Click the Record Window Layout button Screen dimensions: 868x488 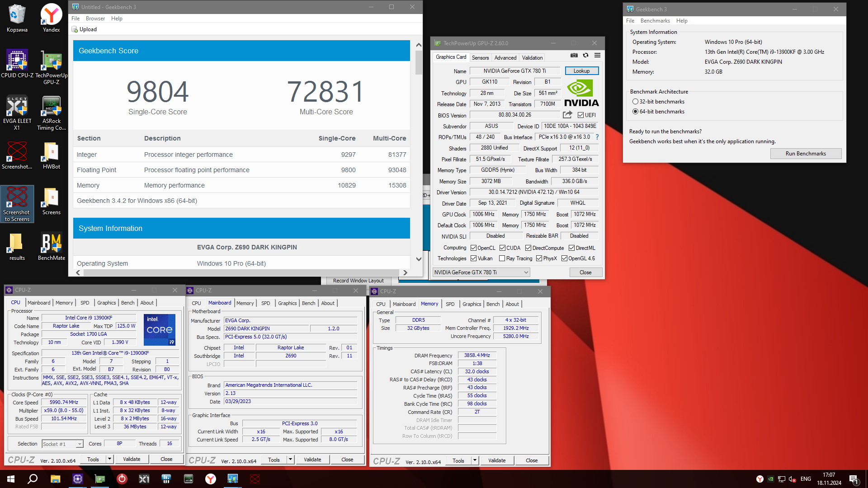[358, 281]
